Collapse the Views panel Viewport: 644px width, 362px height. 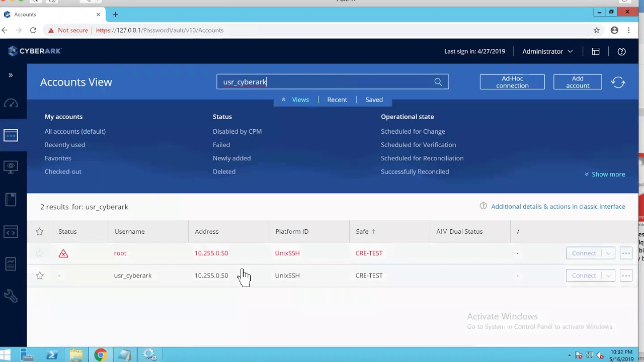coord(295,100)
